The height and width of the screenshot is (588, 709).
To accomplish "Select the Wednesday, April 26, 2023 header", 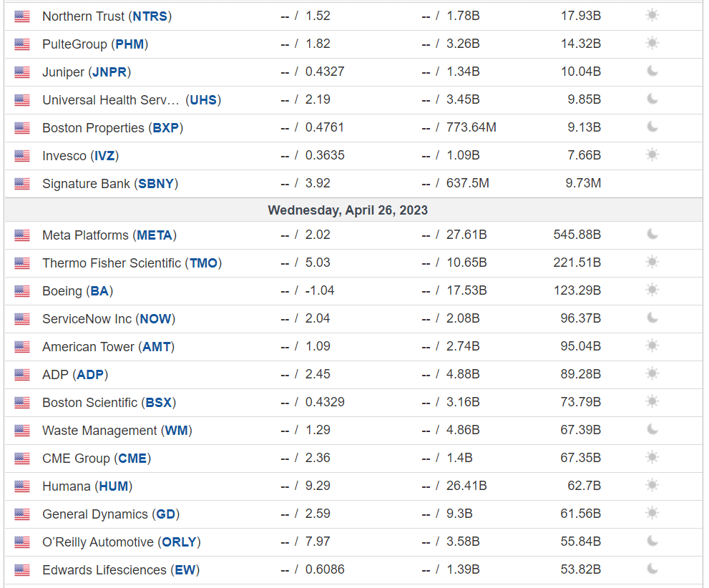I will click(x=348, y=210).
